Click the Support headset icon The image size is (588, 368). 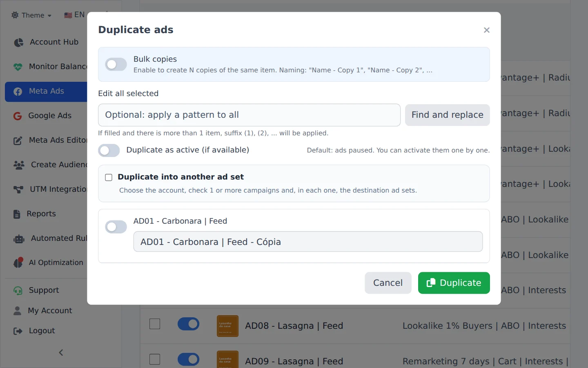18,290
